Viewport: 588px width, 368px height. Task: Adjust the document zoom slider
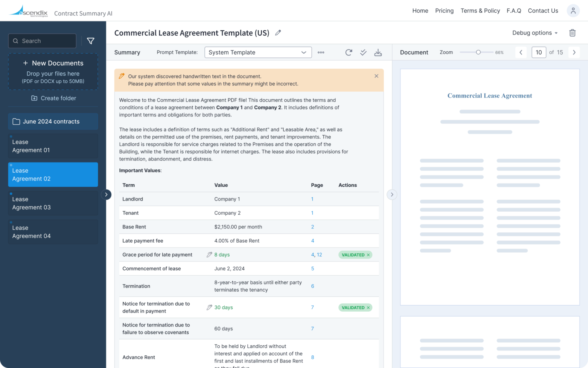(478, 53)
